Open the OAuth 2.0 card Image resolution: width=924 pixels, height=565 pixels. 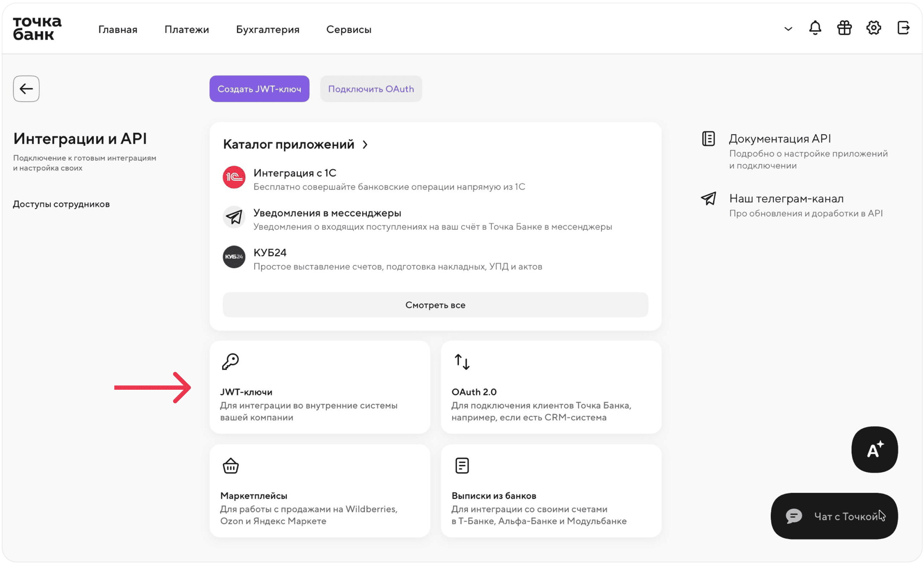(551, 387)
